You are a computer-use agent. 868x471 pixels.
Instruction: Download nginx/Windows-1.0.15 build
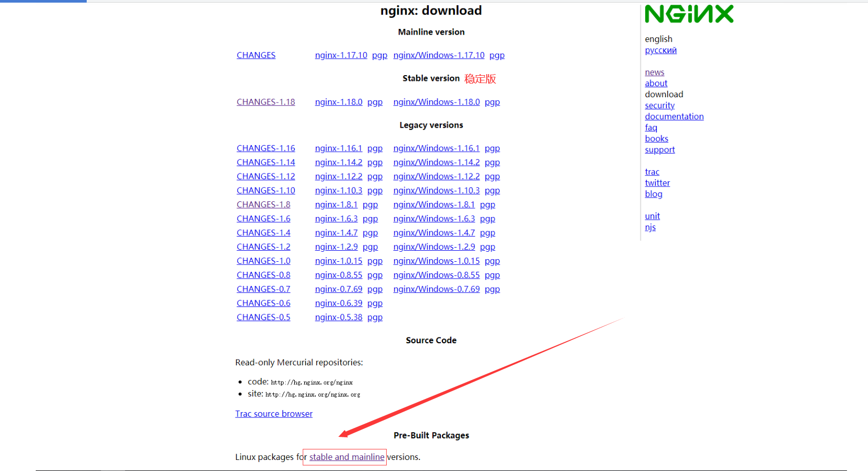tap(437, 261)
